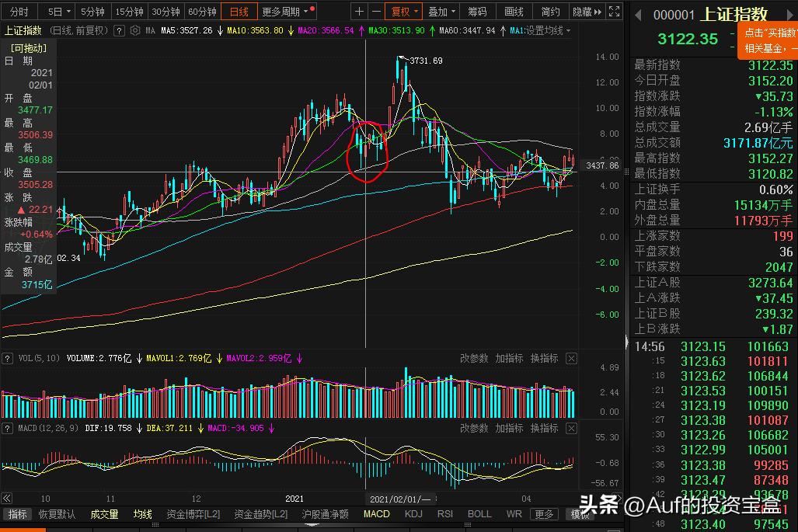The width and height of the screenshot is (798, 532).
Task: Click the zoom-out minus icon
Action: [x=376, y=11]
